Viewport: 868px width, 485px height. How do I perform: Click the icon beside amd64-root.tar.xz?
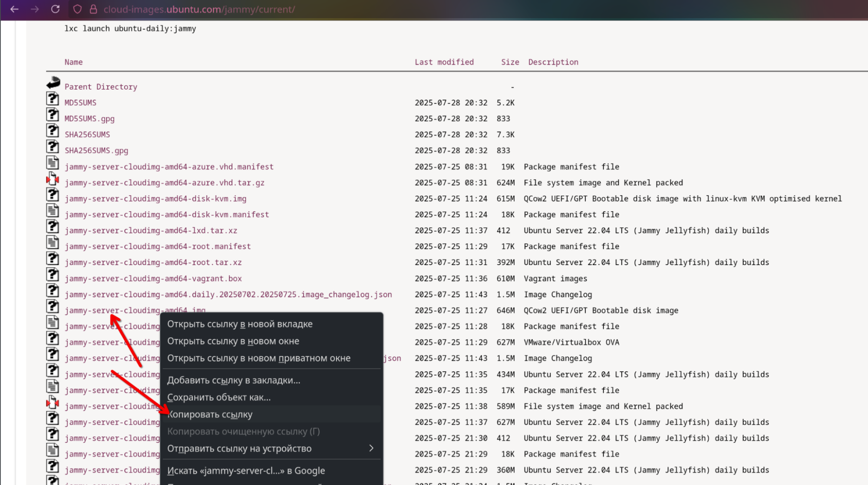(53, 258)
